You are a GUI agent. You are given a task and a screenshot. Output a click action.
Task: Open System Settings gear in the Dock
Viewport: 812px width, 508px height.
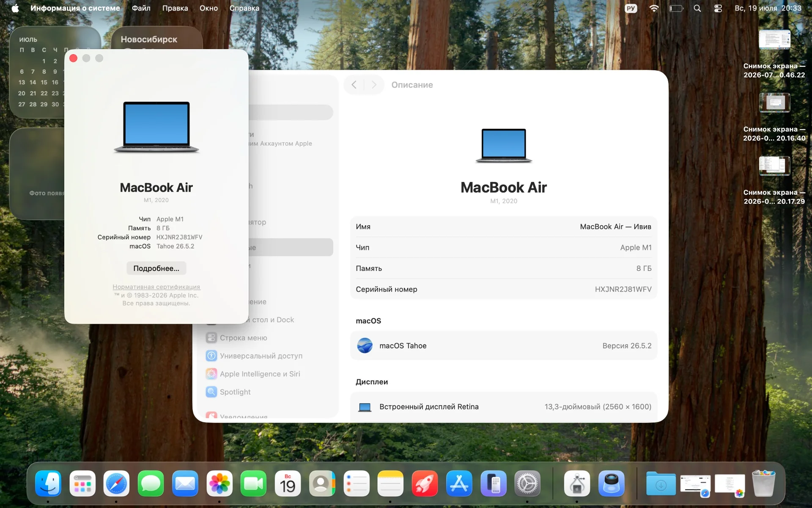tap(527, 483)
